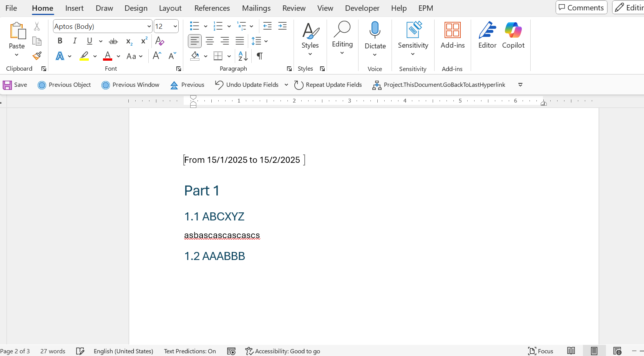Open the Developer tab
Viewport: 644px width, 356px height.
362,8
